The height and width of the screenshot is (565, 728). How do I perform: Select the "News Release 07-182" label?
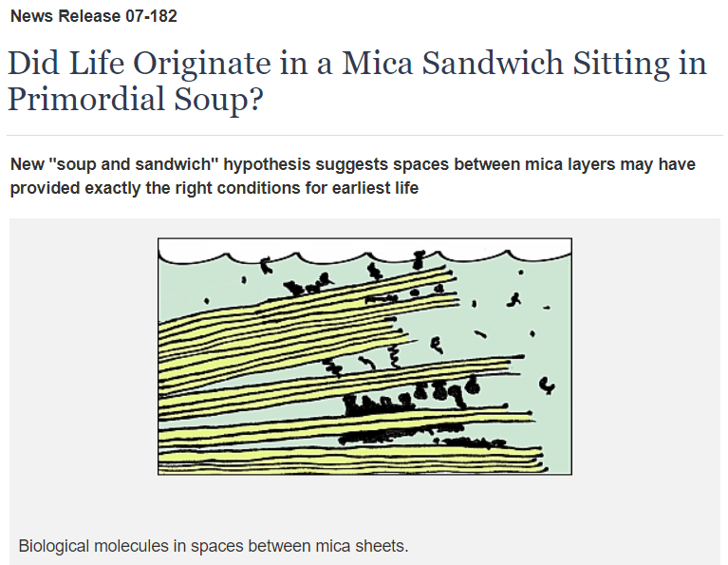(94, 16)
